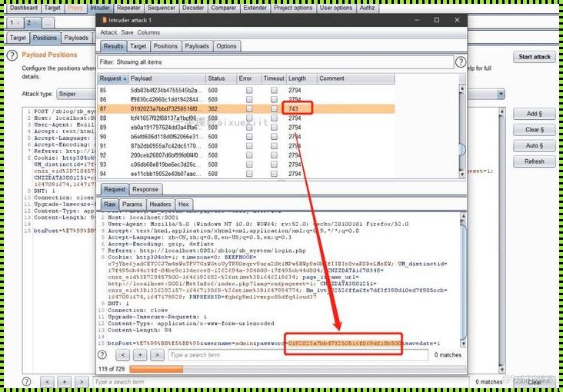Click the Clear § button
Viewport: 563px width, 392px height.
point(535,130)
